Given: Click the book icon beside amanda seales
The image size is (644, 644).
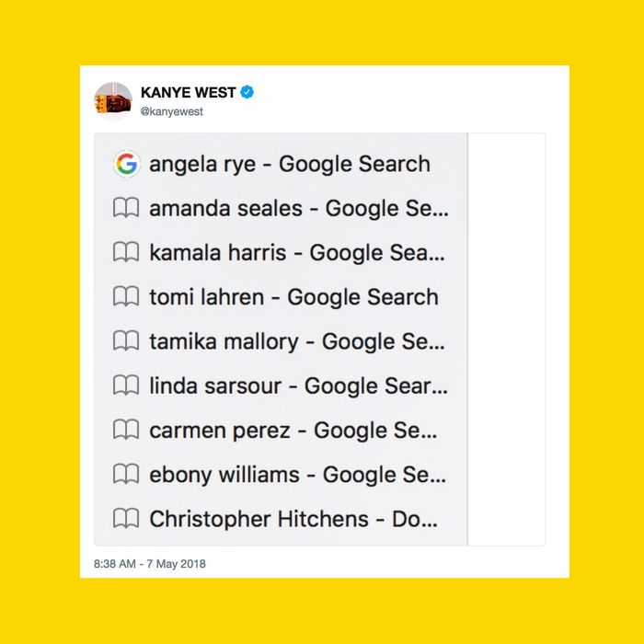Looking at the screenshot, I should pos(126,208).
